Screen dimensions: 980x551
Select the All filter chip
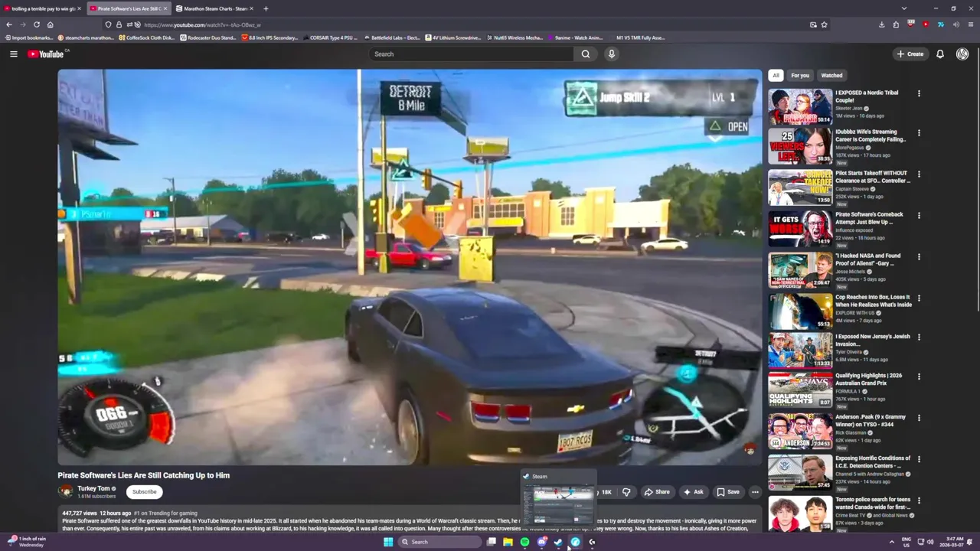[x=776, y=75]
